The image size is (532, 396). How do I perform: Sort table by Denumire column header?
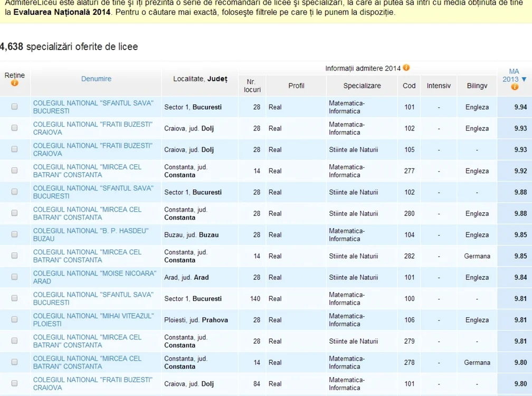96,79
